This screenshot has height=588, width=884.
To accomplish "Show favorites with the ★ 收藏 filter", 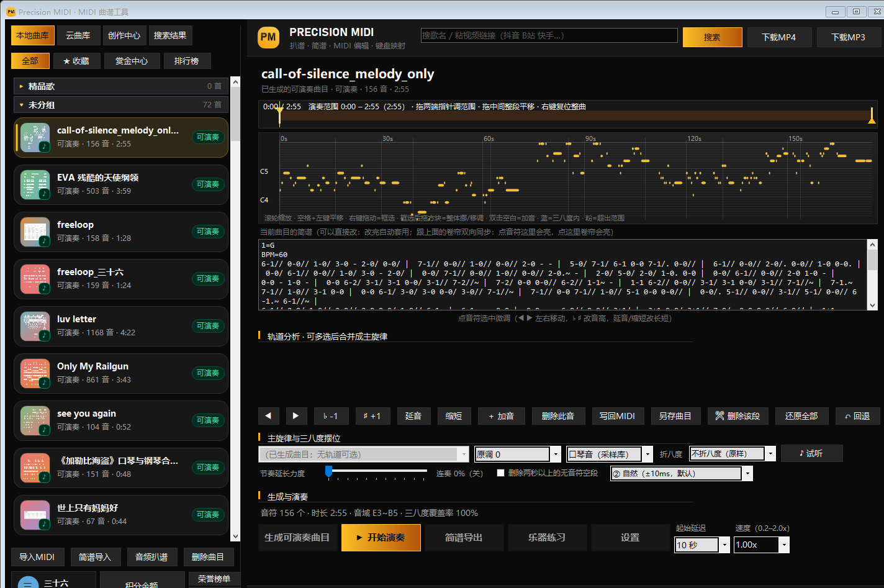I will tap(76, 61).
